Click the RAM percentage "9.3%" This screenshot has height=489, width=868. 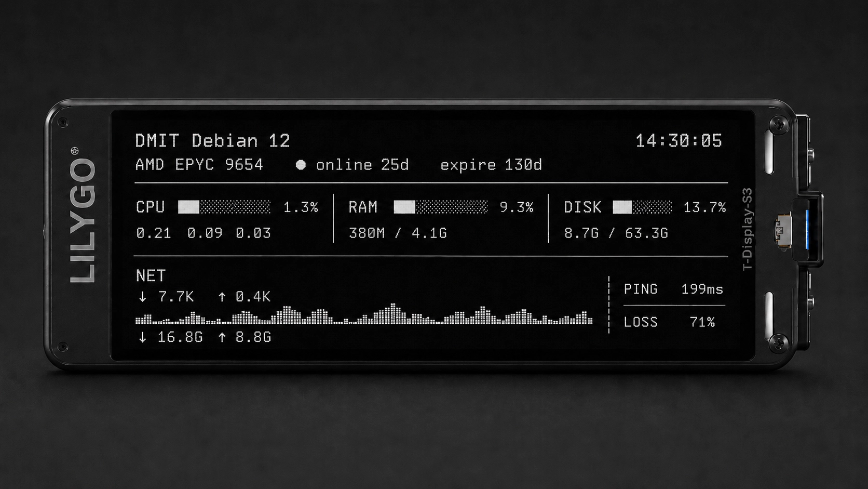[x=517, y=207]
